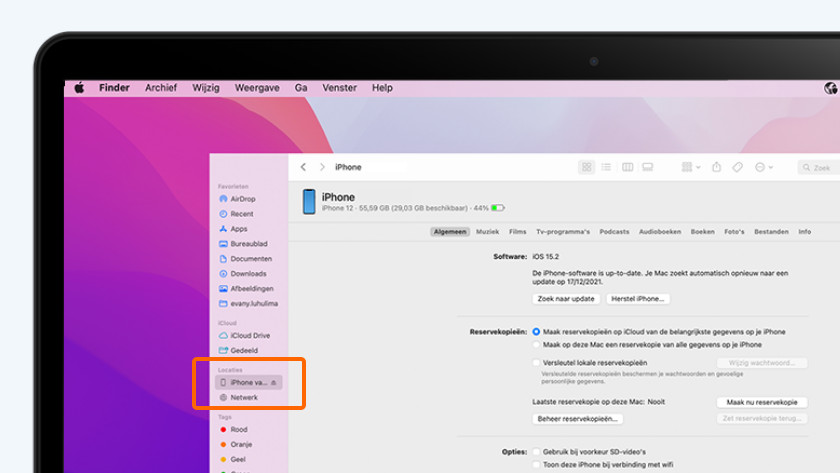Click Herstel iPhone... button
Image resolution: width=840 pixels, height=473 pixels.
coord(638,299)
